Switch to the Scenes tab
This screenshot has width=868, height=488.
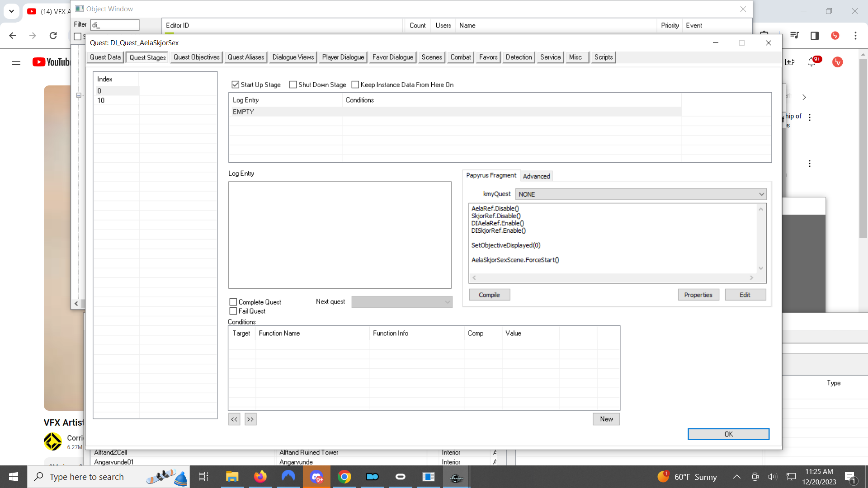tap(431, 57)
